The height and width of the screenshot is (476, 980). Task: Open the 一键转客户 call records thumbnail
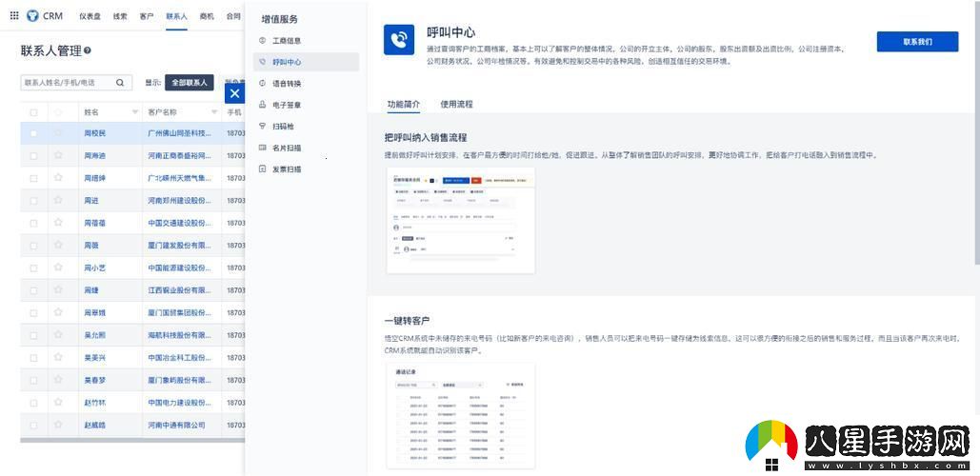461,416
